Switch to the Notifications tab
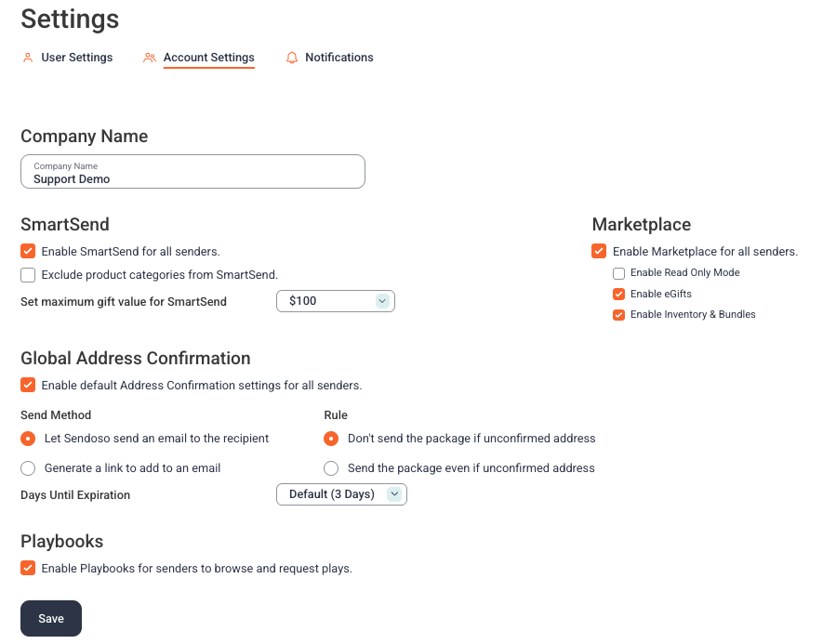Viewport: 836px width, 644px height. pos(339,58)
